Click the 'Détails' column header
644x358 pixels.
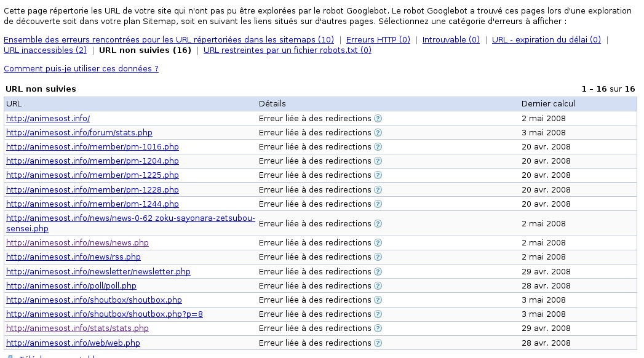click(x=272, y=104)
